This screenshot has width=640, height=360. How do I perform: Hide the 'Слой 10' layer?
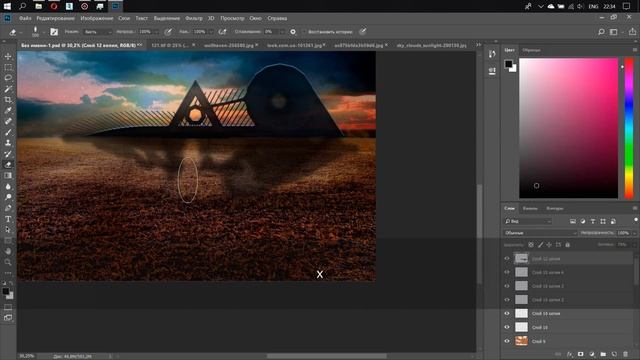coord(507,327)
